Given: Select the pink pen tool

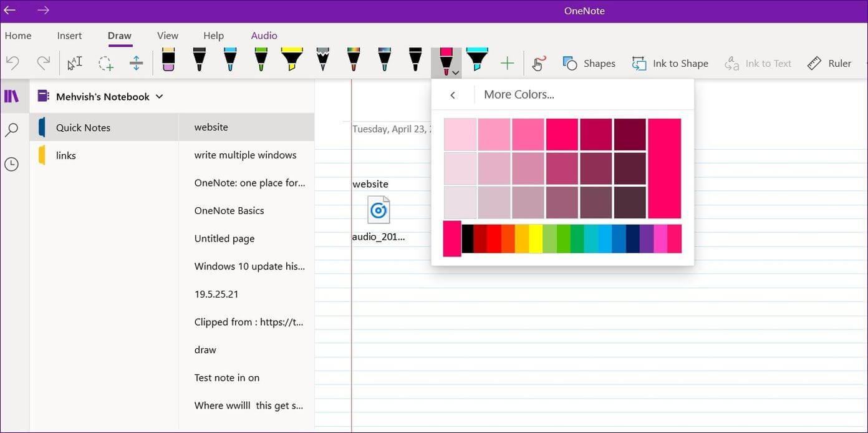Looking at the screenshot, I should click(445, 62).
